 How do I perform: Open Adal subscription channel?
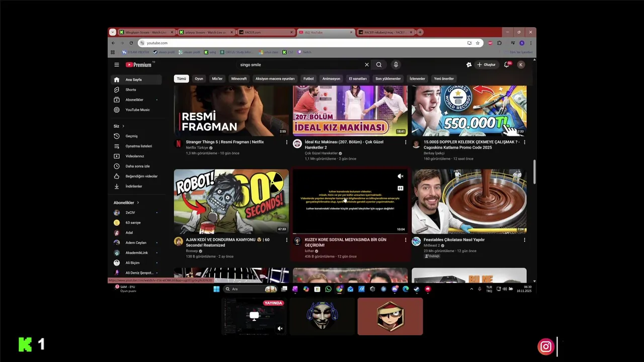coord(136,233)
